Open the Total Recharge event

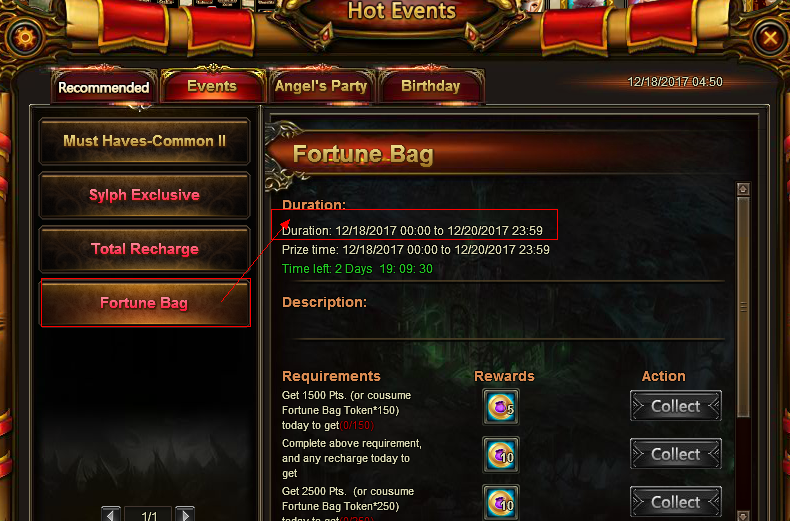(x=145, y=249)
